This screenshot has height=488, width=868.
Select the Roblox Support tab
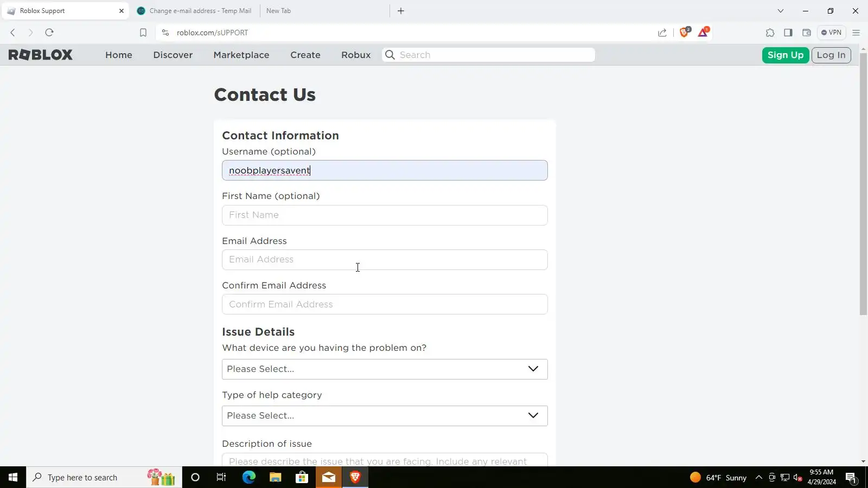point(65,11)
